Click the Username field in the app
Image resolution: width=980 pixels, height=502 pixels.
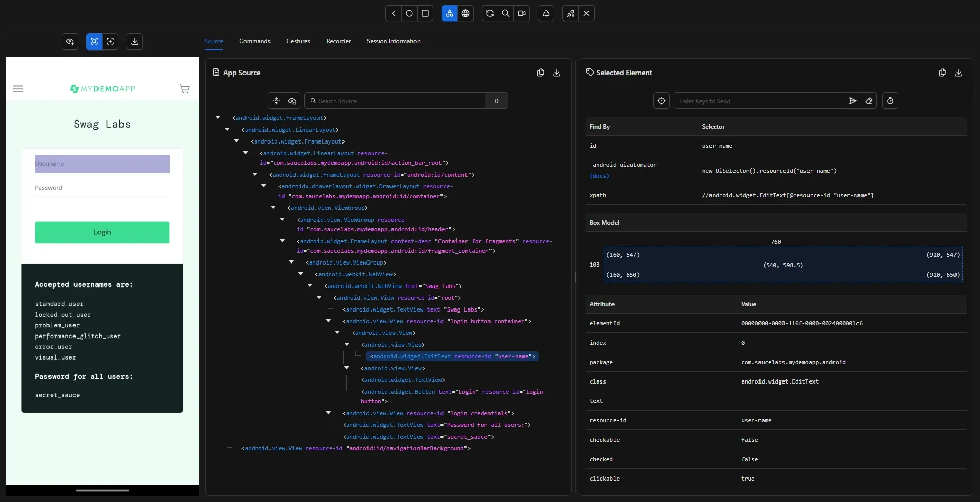[x=102, y=164]
